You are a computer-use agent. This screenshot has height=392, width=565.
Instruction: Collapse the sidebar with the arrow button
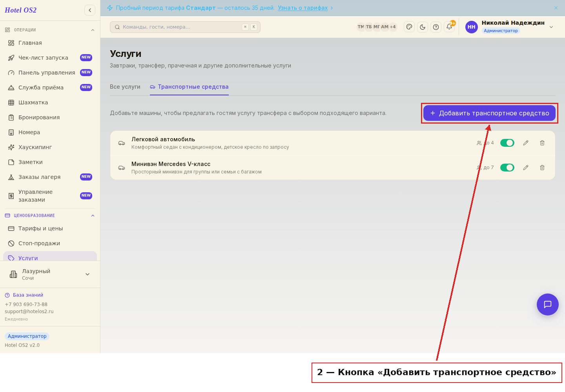[x=90, y=10]
